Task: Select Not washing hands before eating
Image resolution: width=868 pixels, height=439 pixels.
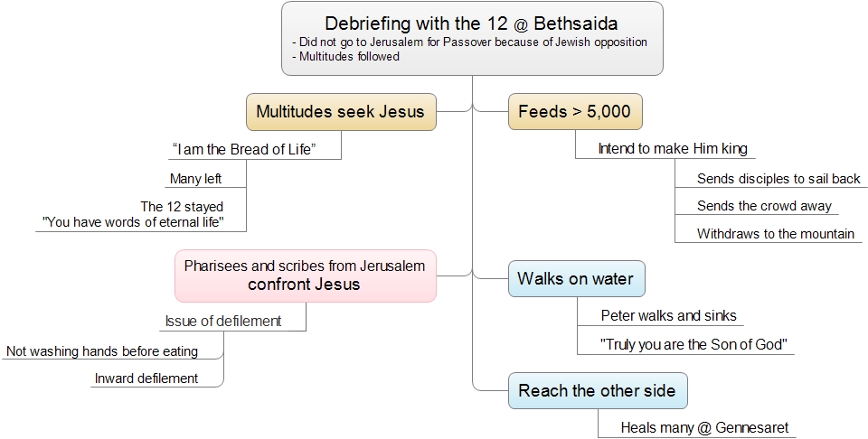Action: click(x=102, y=351)
